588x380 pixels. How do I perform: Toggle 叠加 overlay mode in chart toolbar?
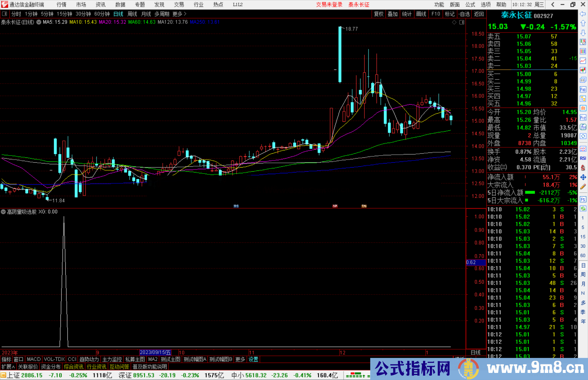click(393, 14)
